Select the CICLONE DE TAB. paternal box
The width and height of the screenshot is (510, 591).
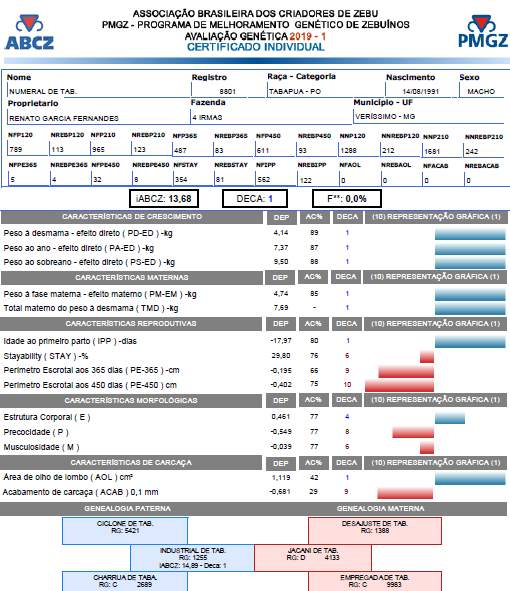pos(125,531)
